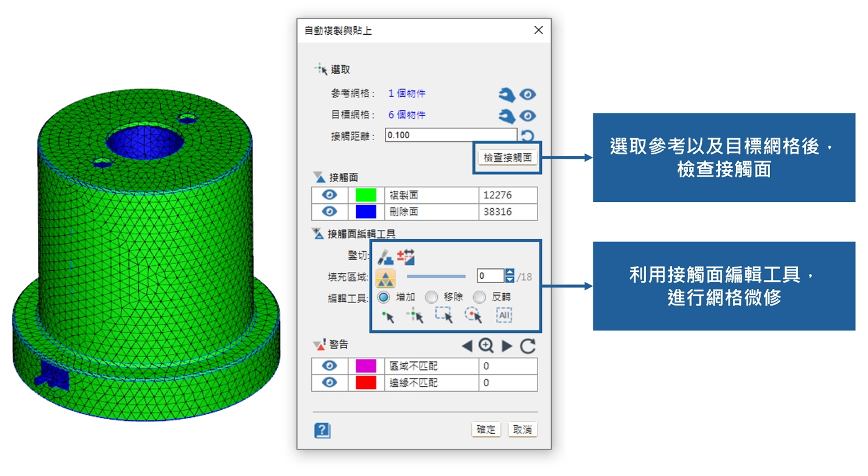Click the select All elements icon

[503, 315]
